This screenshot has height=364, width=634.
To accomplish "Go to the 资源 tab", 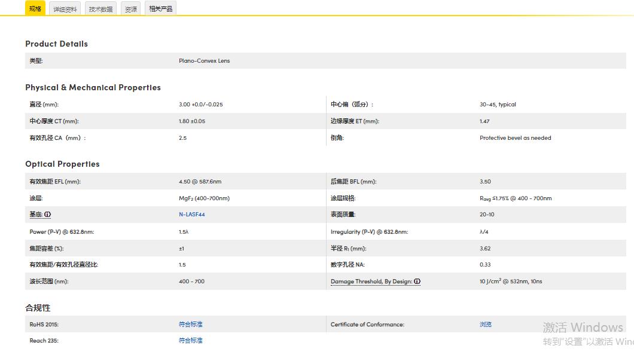I will [x=130, y=9].
